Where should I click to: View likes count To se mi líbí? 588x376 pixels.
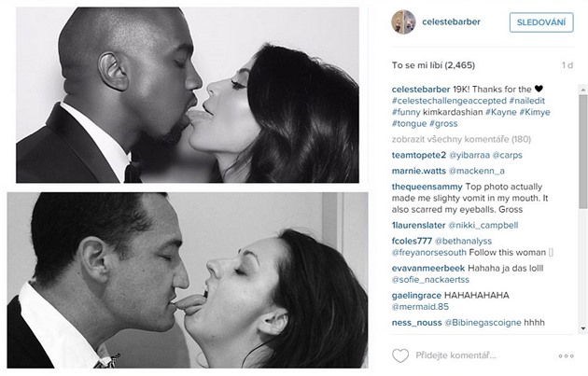coord(433,65)
